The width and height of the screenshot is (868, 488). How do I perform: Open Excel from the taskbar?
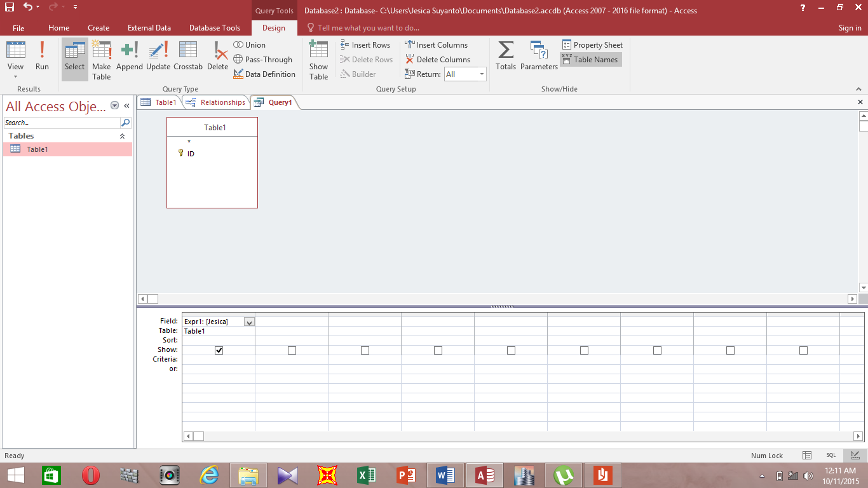pyautogui.click(x=367, y=475)
